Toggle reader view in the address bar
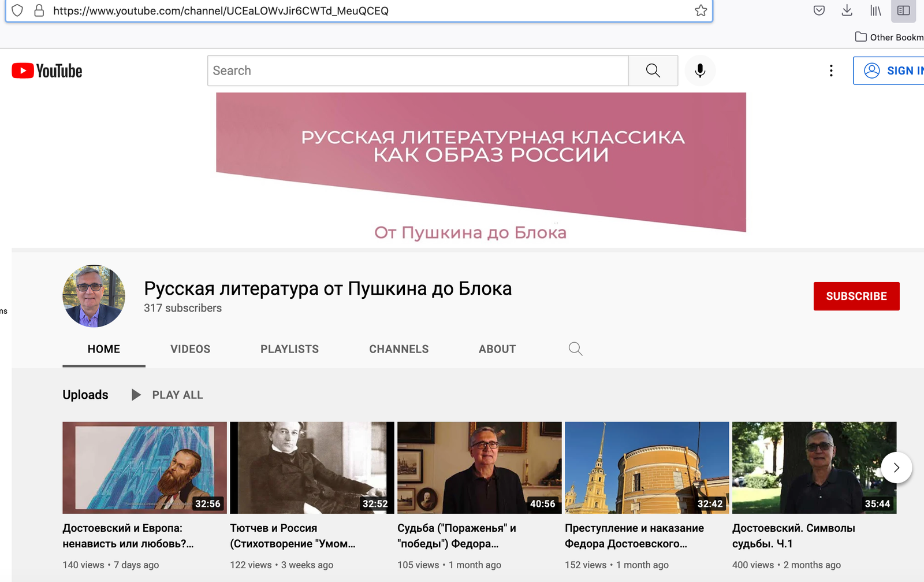 (903, 10)
